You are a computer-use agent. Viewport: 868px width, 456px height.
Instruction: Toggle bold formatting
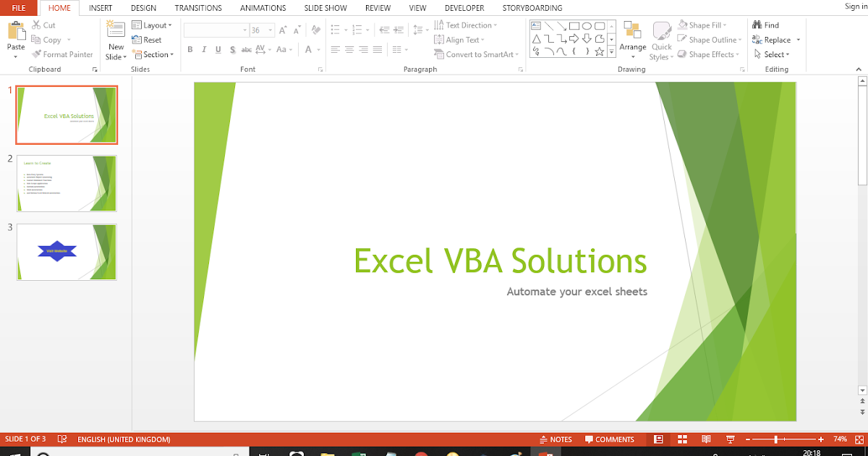pyautogui.click(x=190, y=49)
